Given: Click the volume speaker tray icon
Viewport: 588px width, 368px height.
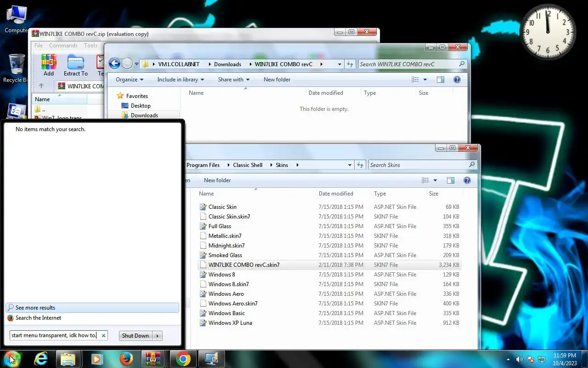Looking at the screenshot, I should (x=520, y=359).
